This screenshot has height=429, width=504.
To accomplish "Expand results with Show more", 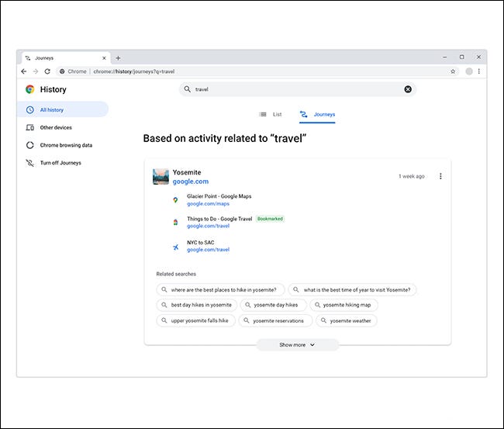I will click(x=297, y=344).
